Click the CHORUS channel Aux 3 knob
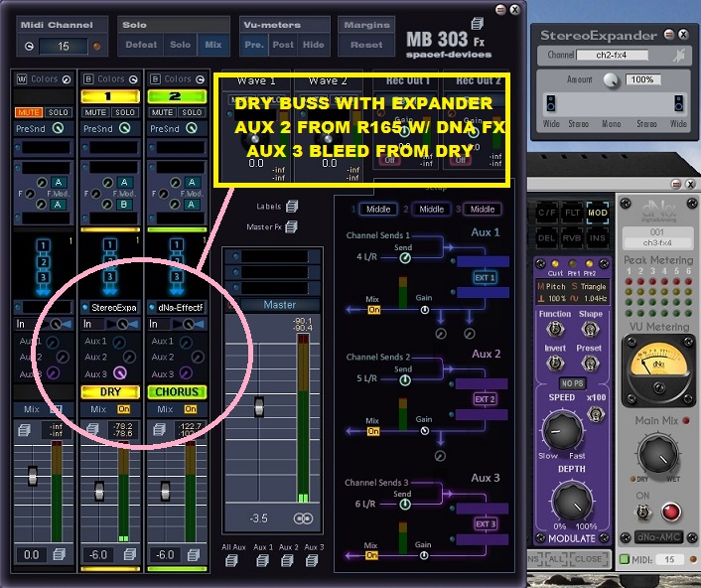Screen dimensions: 701x588 (186, 372)
